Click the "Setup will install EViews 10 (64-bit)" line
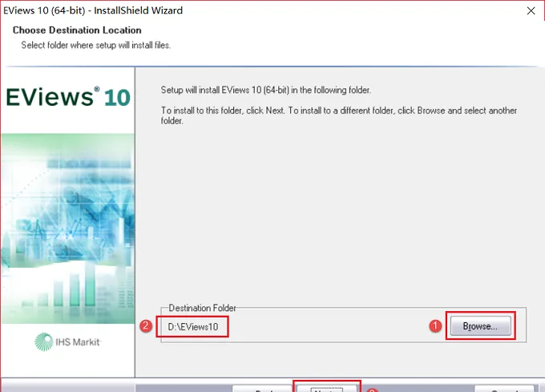 click(x=266, y=90)
